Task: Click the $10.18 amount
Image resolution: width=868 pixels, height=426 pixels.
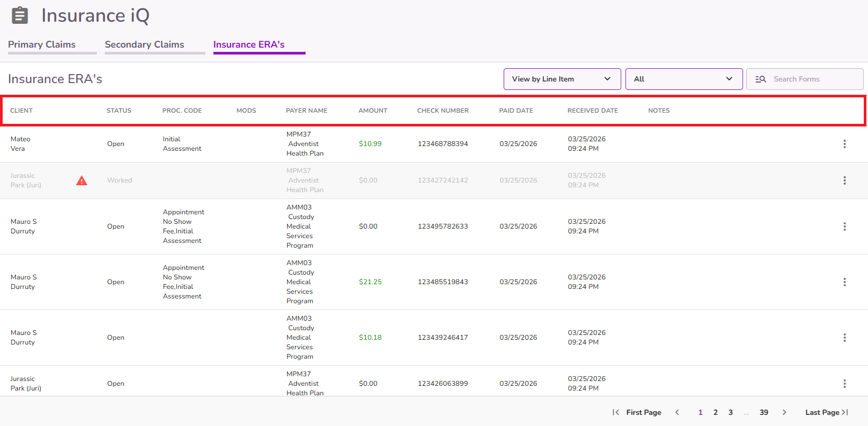Action: pyautogui.click(x=370, y=338)
